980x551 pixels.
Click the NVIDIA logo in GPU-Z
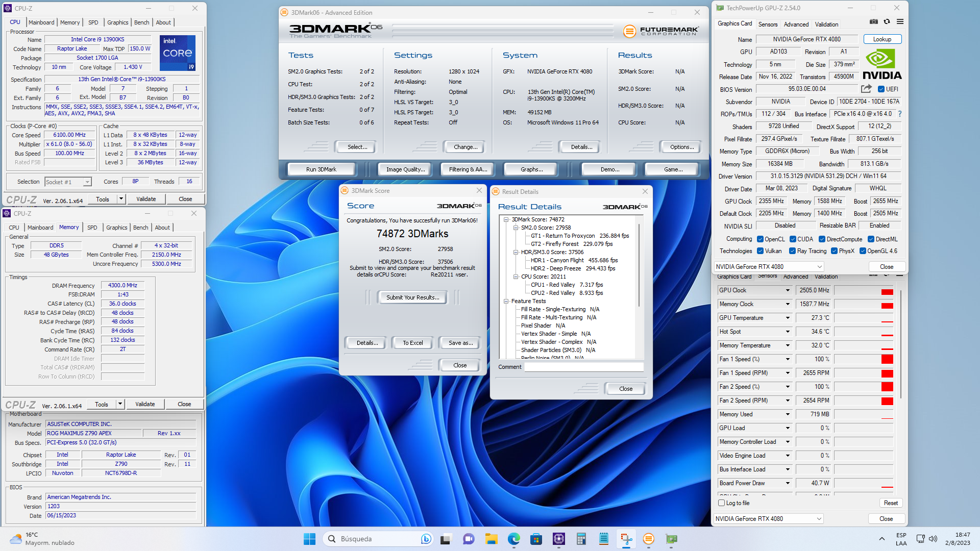[882, 64]
